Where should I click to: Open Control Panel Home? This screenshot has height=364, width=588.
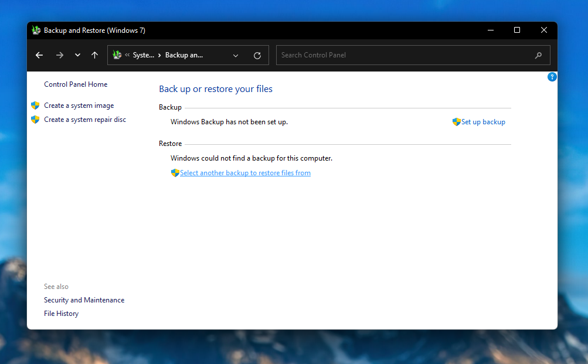76,84
